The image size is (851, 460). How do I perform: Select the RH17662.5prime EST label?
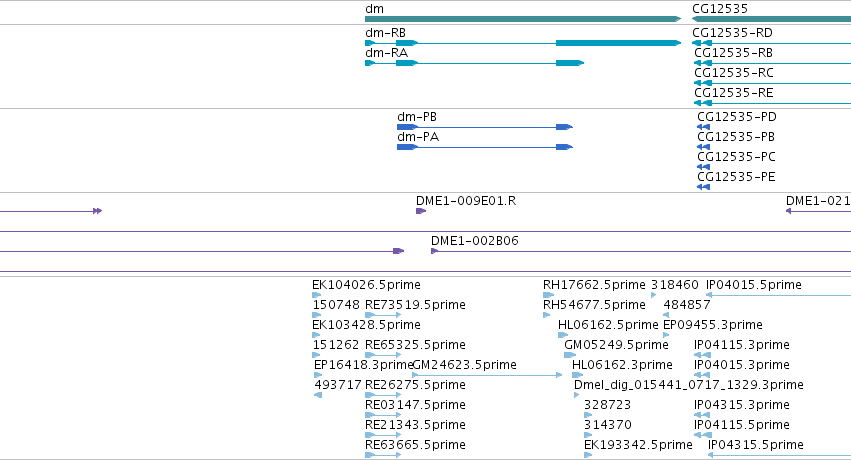[594, 285]
